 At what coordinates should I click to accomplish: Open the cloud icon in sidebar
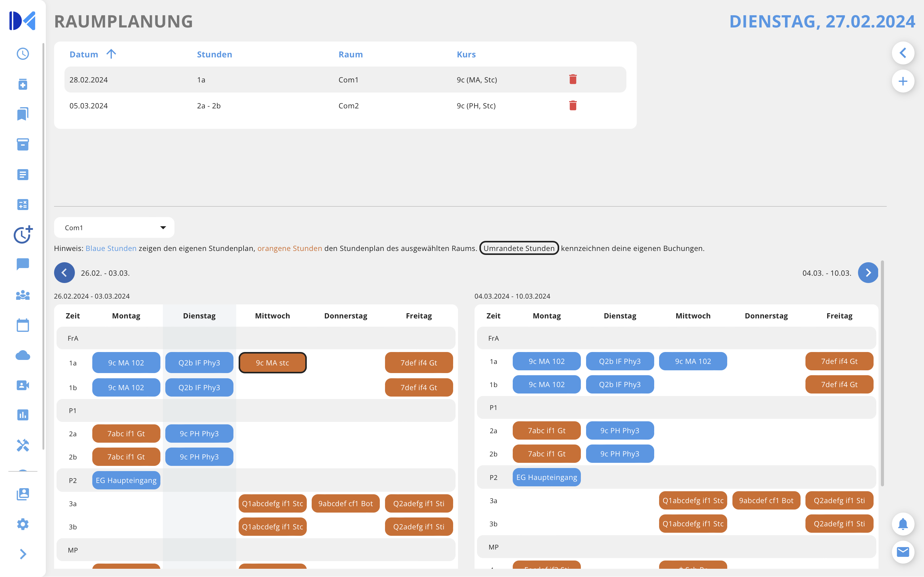[x=23, y=355]
